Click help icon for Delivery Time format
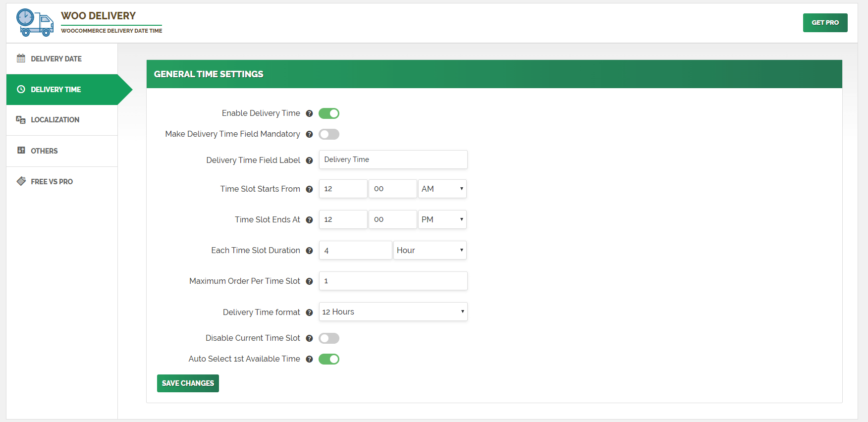This screenshot has height=422, width=868. coord(309,313)
